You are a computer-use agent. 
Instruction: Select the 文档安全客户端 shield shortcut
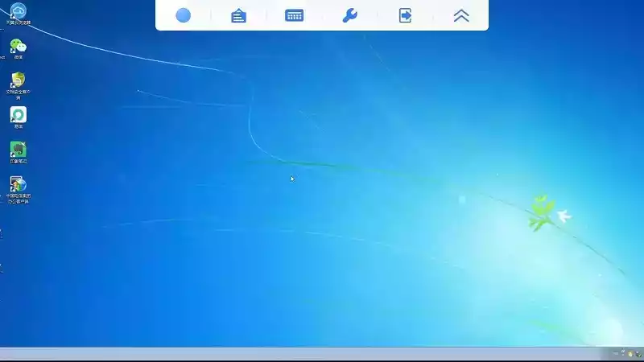[x=18, y=80]
